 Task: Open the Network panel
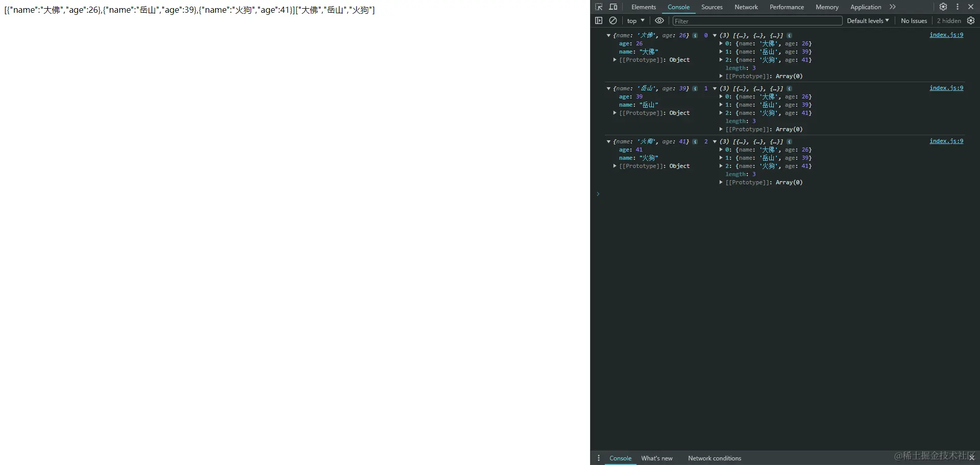tap(746, 7)
